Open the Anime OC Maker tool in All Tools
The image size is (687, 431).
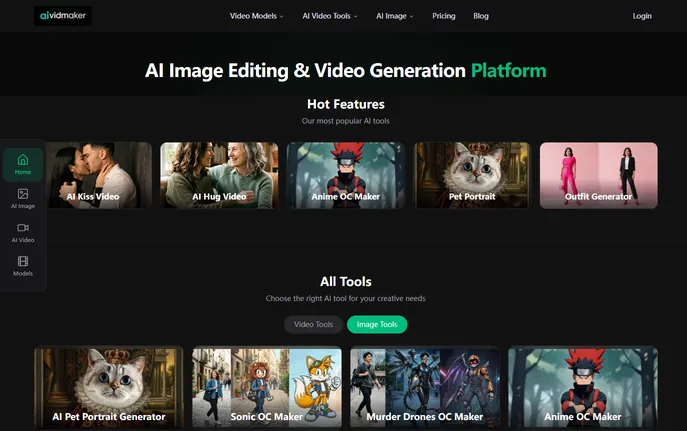click(x=583, y=387)
